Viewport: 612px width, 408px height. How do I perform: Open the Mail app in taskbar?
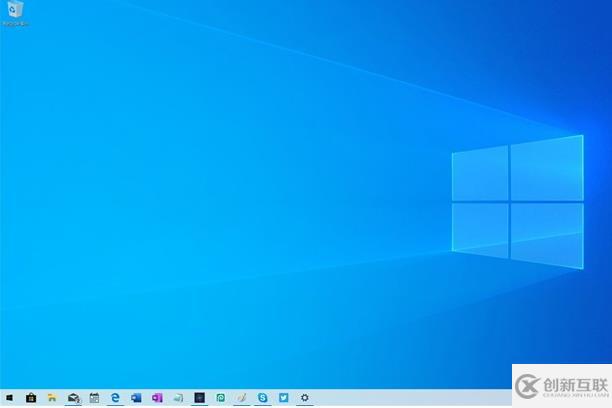click(73, 398)
